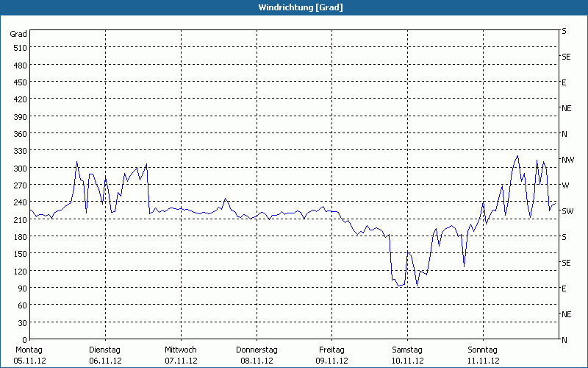Select the date 06.11.12

tap(105, 361)
